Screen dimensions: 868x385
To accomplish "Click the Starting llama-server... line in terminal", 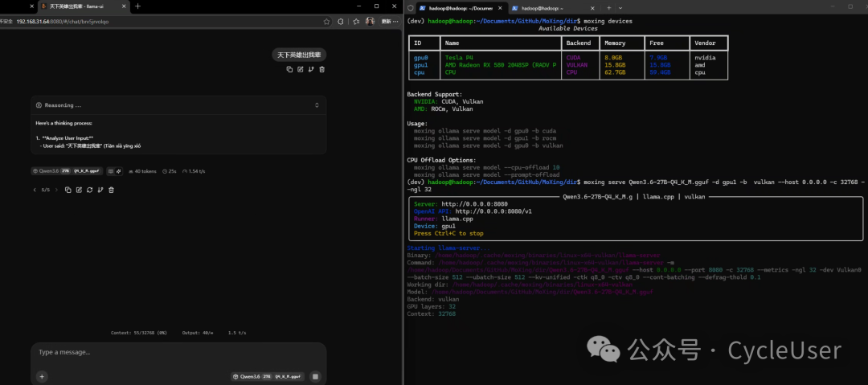I will coord(448,248).
